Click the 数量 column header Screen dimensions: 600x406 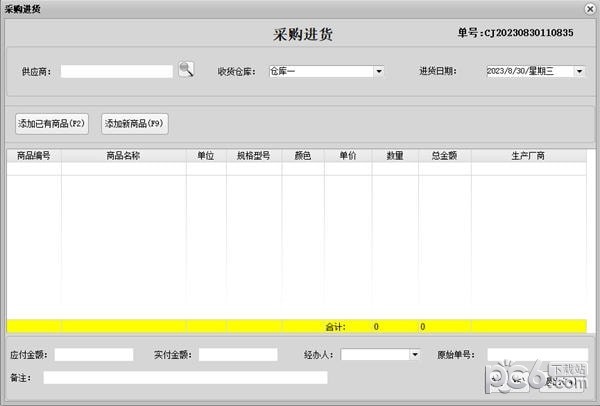pos(395,156)
